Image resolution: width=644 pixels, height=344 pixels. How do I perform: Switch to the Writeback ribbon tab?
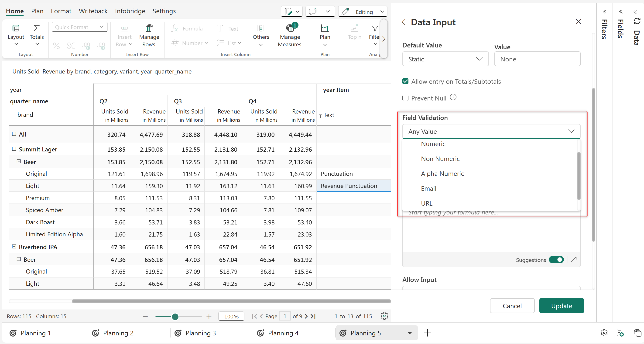coord(93,11)
